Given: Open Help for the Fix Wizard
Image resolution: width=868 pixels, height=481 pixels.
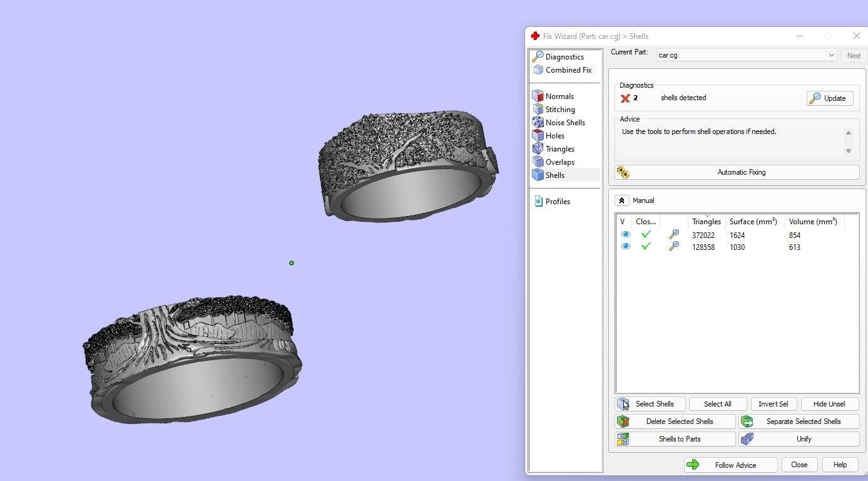Looking at the screenshot, I should pos(840,465).
